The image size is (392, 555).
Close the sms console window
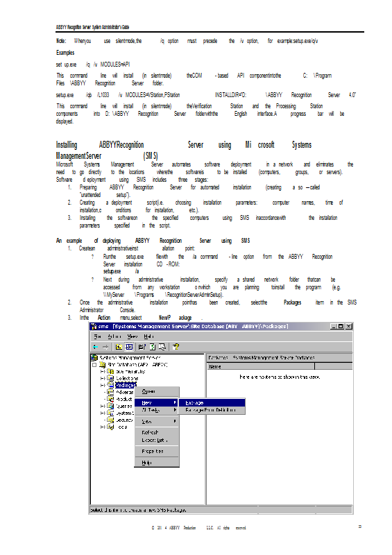[x=349, y=326]
